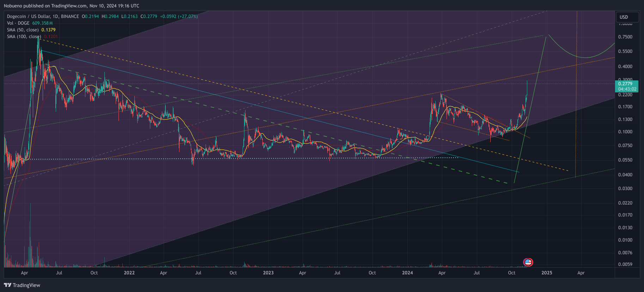
Task: Click the SMA 50 value 0.1379
Action: pos(48,30)
